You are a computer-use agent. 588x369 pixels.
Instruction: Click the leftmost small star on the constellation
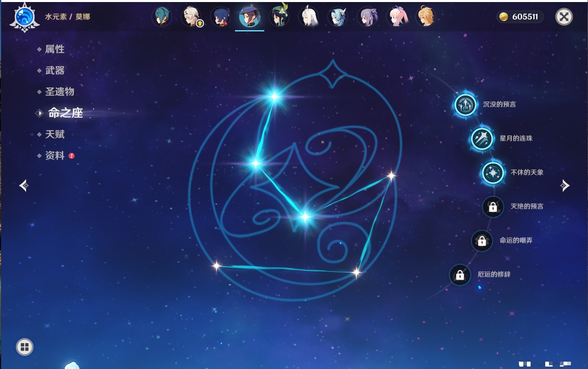click(x=217, y=266)
